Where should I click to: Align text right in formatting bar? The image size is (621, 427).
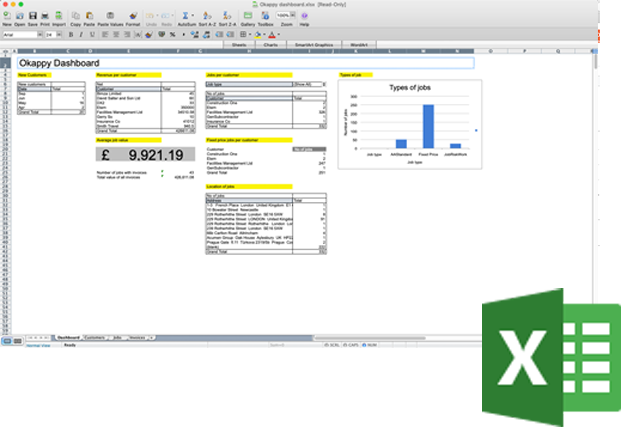tap(127, 35)
